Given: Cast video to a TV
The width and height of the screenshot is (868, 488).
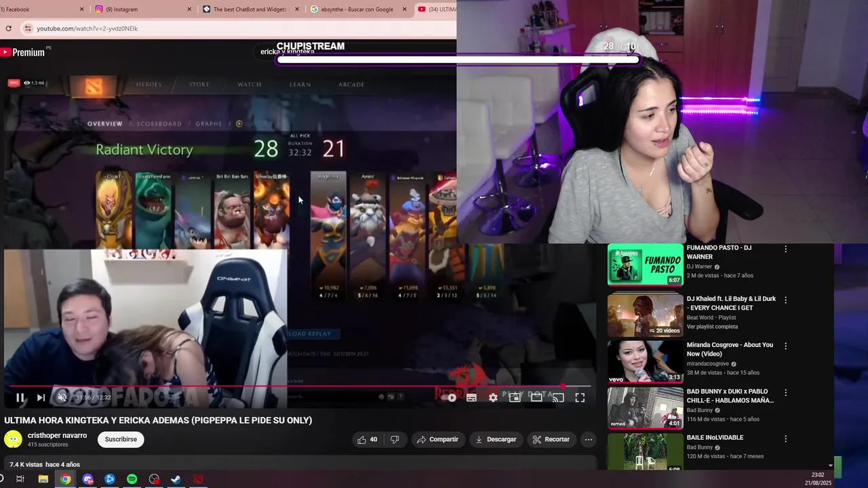Looking at the screenshot, I should pyautogui.click(x=558, y=398).
